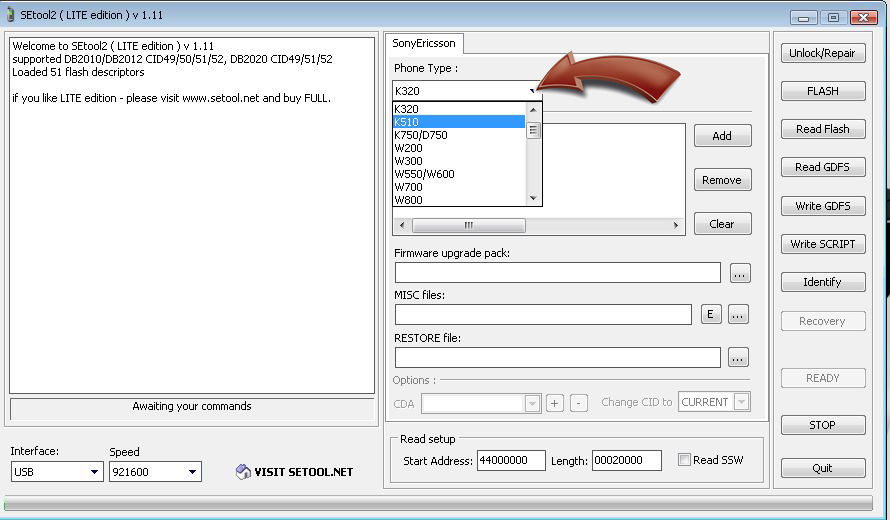
Task: Click inside the welcome log text area
Action: coord(192,216)
